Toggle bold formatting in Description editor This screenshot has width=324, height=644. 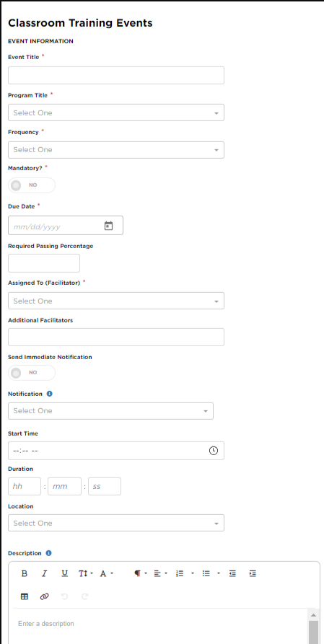(x=25, y=574)
